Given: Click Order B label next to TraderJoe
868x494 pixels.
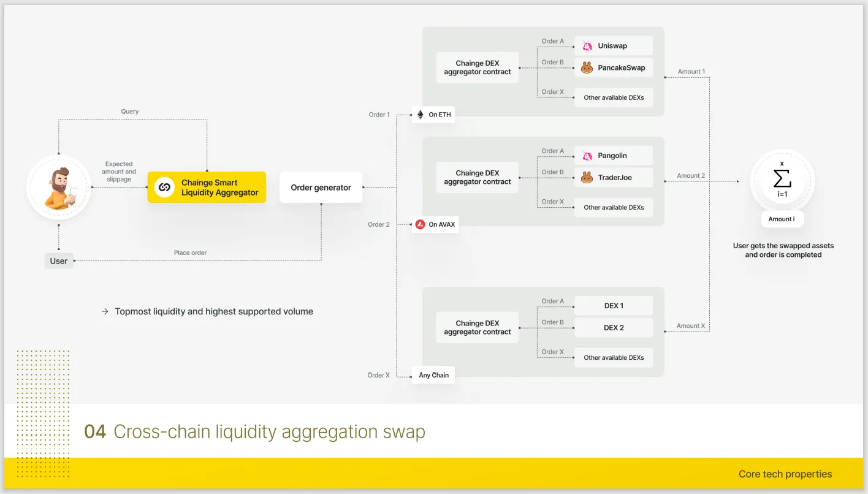Looking at the screenshot, I should click(x=552, y=172).
